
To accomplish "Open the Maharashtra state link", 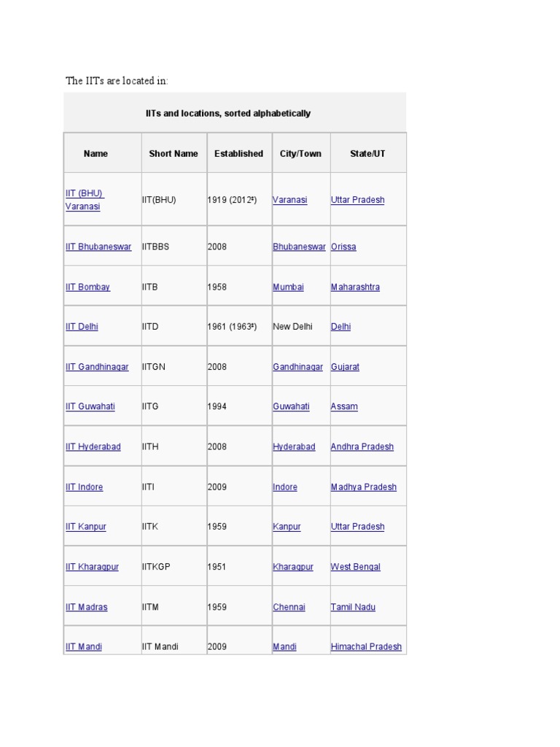I will 355,287.
